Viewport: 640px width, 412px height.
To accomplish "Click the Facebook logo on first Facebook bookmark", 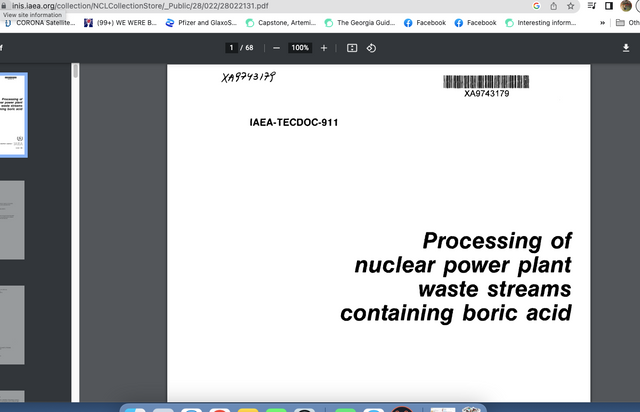I will pos(408,23).
